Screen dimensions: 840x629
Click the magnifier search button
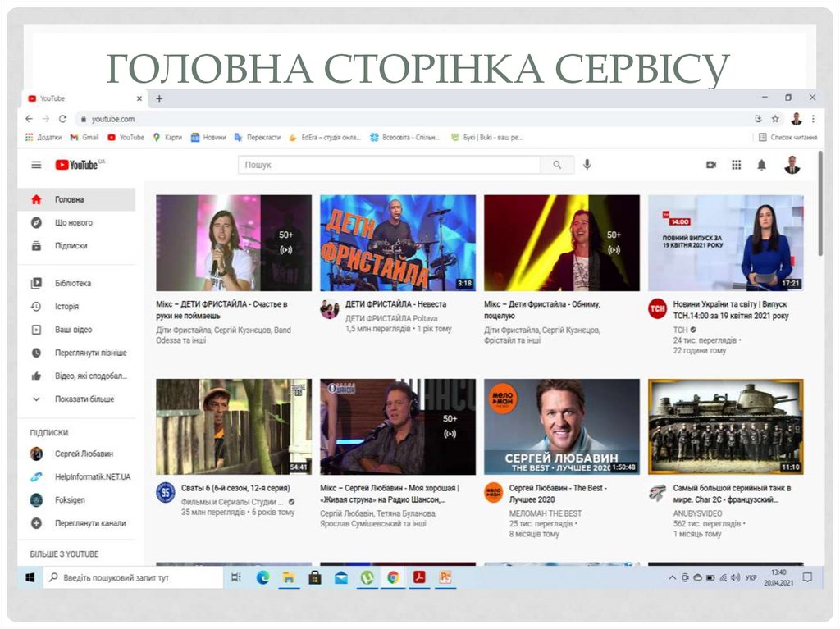pyautogui.click(x=557, y=165)
